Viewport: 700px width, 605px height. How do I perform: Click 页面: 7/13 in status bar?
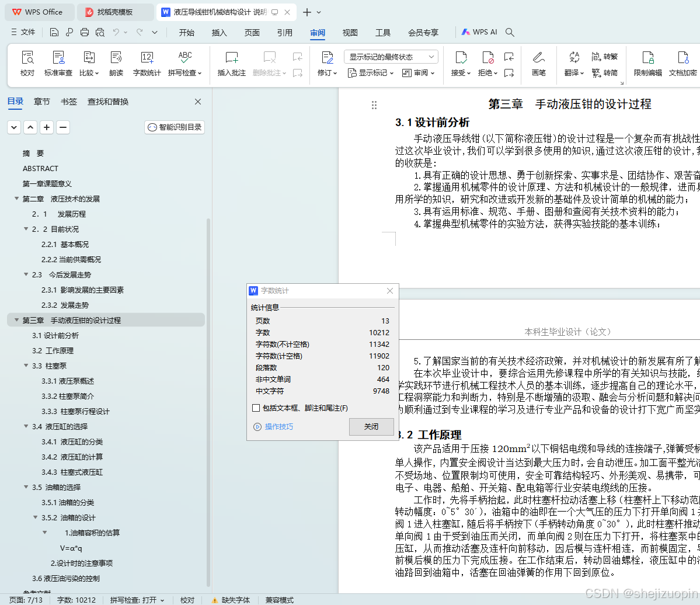tap(26, 600)
